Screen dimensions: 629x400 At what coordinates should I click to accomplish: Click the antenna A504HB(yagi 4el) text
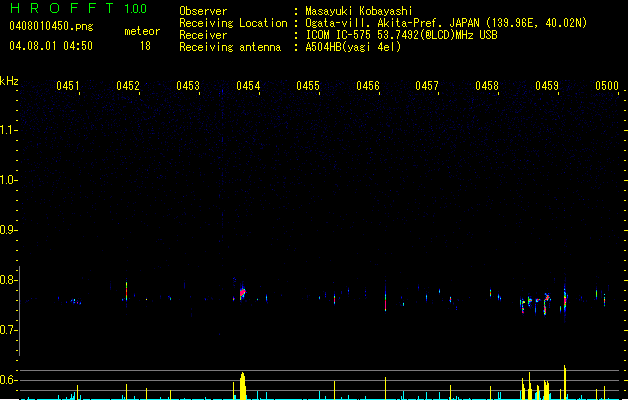353,47
